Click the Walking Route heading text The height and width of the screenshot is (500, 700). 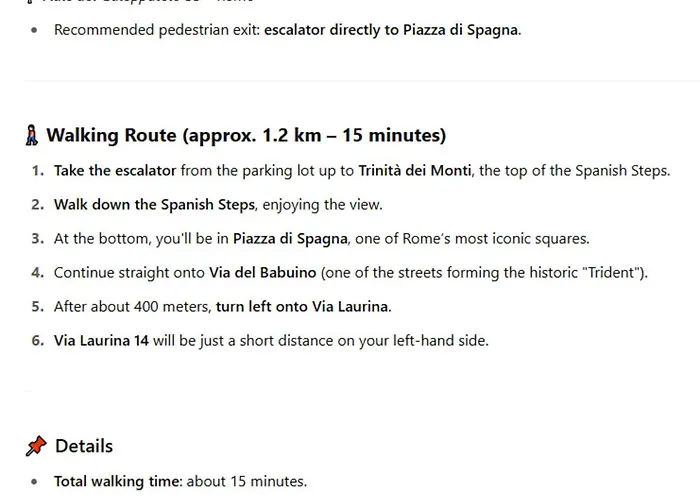pyautogui.click(x=246, y=135)
